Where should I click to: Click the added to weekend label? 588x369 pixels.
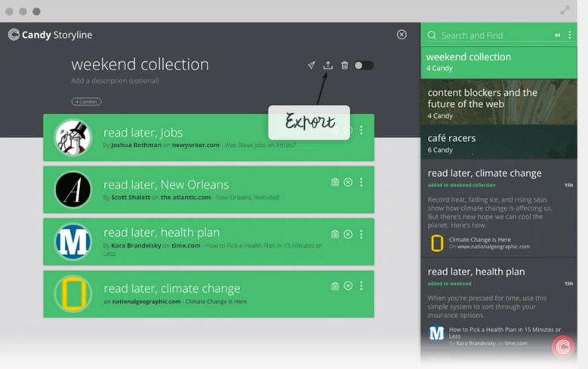(x=450, y=284)
